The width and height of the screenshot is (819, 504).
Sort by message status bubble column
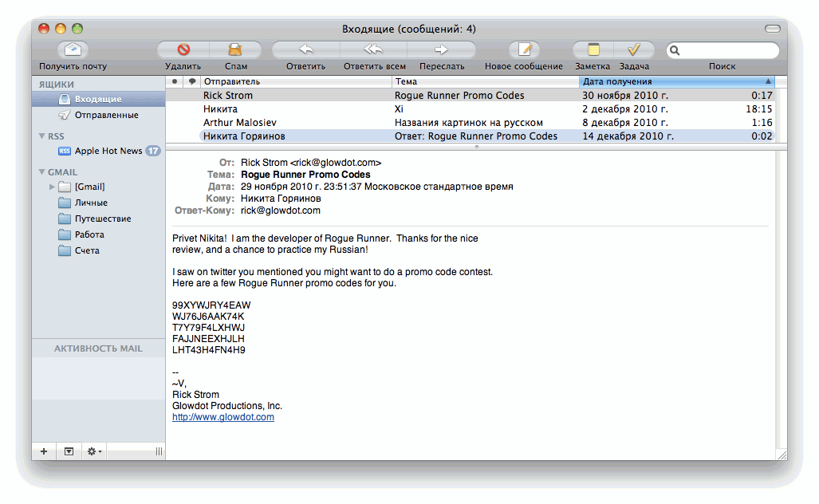click(192, 81)
